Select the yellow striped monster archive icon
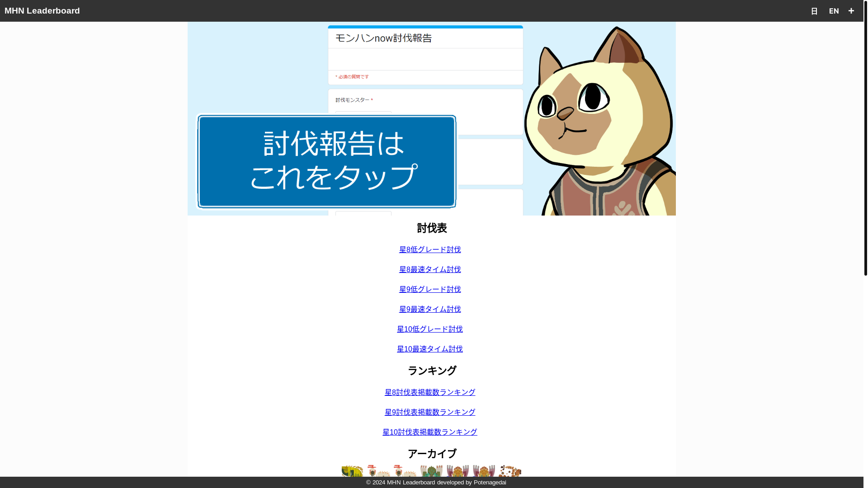 352,471
